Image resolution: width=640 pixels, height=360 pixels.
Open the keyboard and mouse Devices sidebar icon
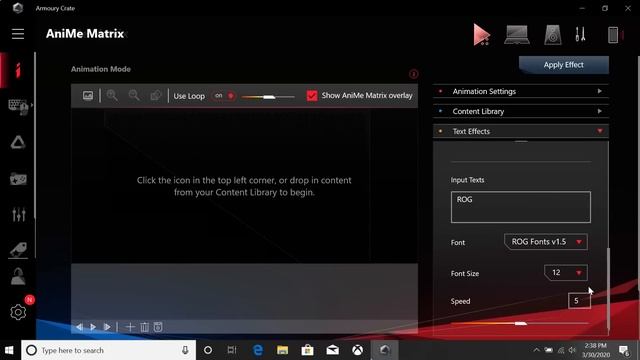click(18, 107)
